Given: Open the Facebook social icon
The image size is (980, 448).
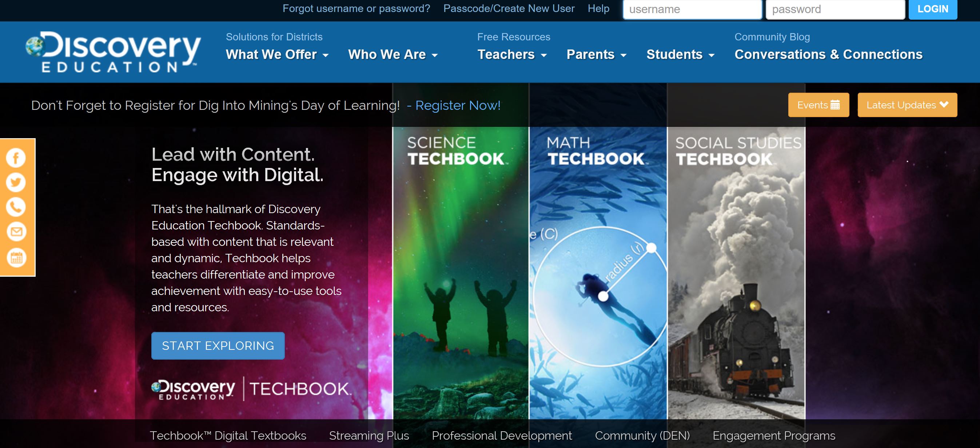Looking at the screenshot, I should point(16,157).
